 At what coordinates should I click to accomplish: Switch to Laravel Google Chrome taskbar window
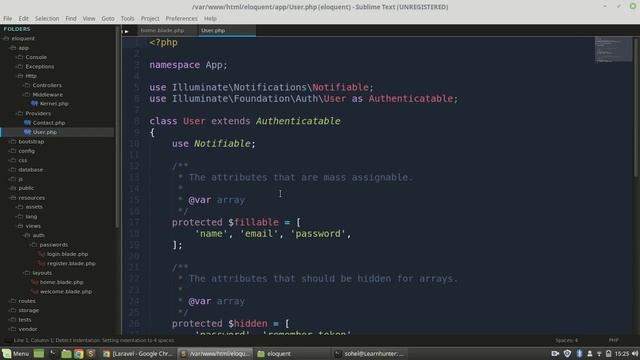(138, 353)
